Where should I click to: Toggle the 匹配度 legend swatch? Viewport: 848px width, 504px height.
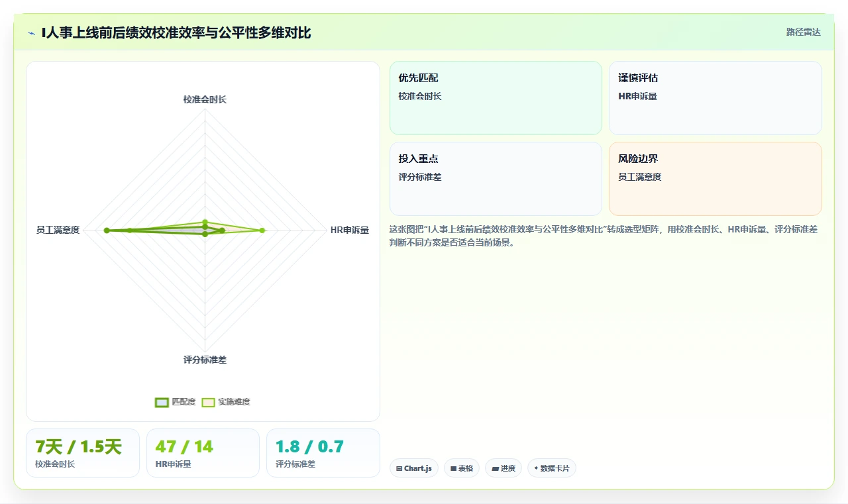coord(162,402)
